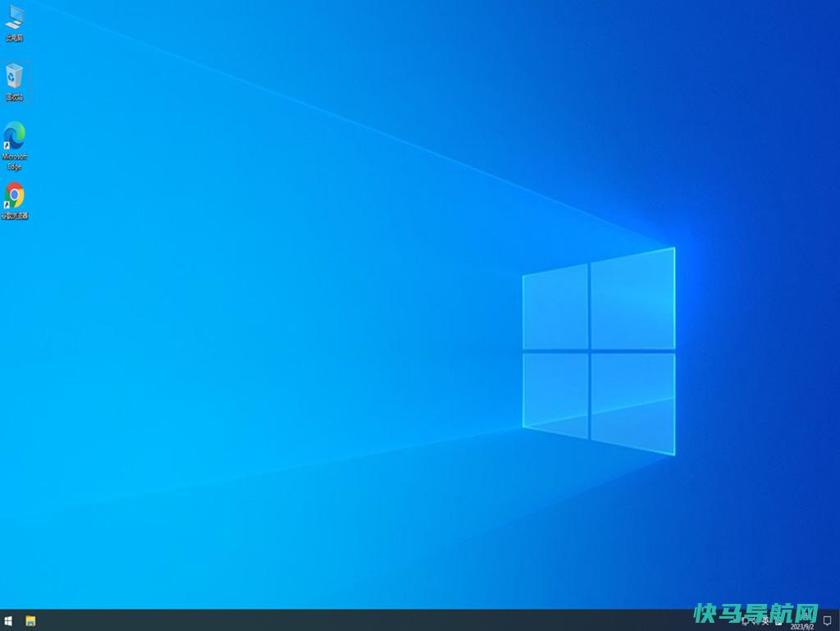The width and height of the screenshot is (840, 631).
Task: Select the Google Chrome browser shortcut
Action: click(15, 201)
